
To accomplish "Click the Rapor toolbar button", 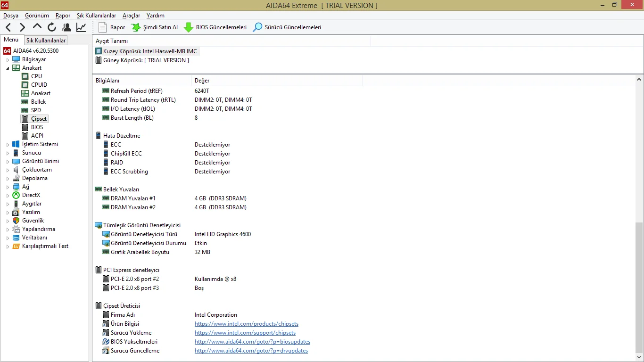I will [x=112, y=27].
